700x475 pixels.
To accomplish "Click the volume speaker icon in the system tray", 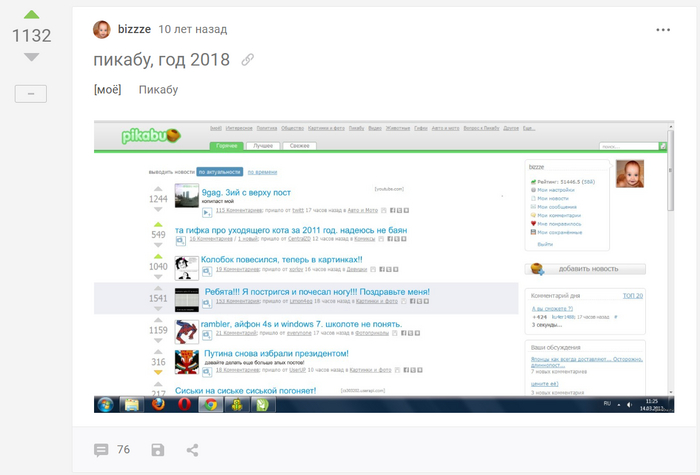I will click(629, 405).
